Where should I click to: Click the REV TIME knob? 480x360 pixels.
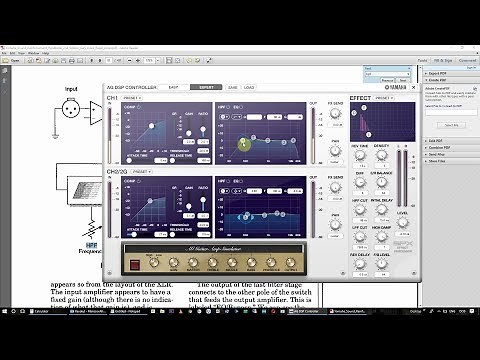[x=360, y=155]
